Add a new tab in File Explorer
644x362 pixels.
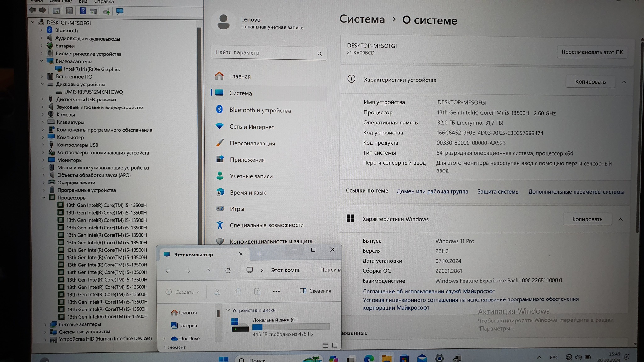[259, 254]
